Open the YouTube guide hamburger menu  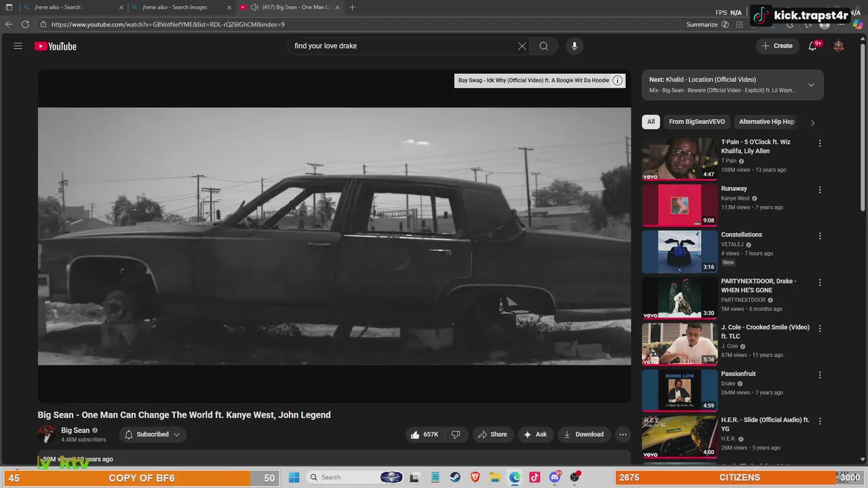tap(18, 46)
